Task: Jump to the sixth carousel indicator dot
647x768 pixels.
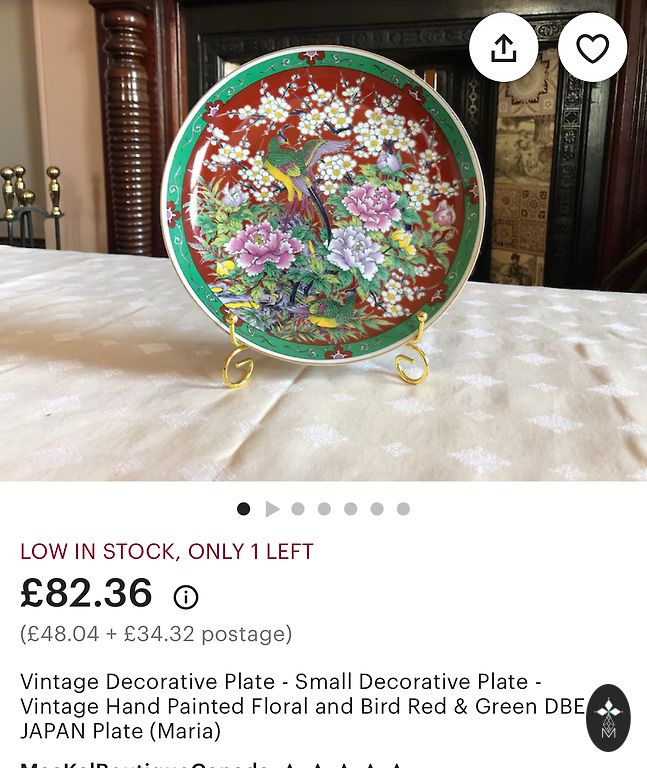Action: click(x=377, y=509)
